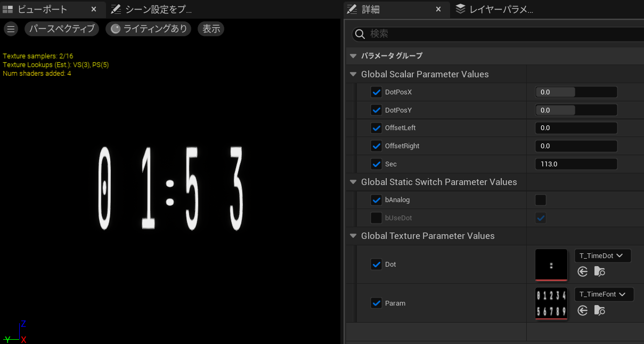Click the viewport tab grid icon
The width and height of the screenshot is (644, 344).
[x=7, y=9]
